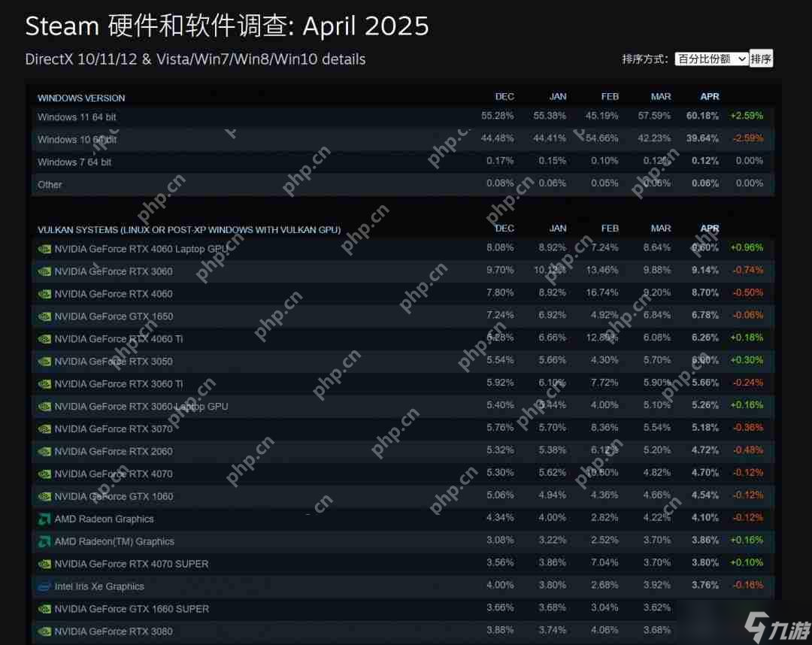The image size is (812, 645).
Task: Click the 排序方式 label
Action: [x=645, y=59]
